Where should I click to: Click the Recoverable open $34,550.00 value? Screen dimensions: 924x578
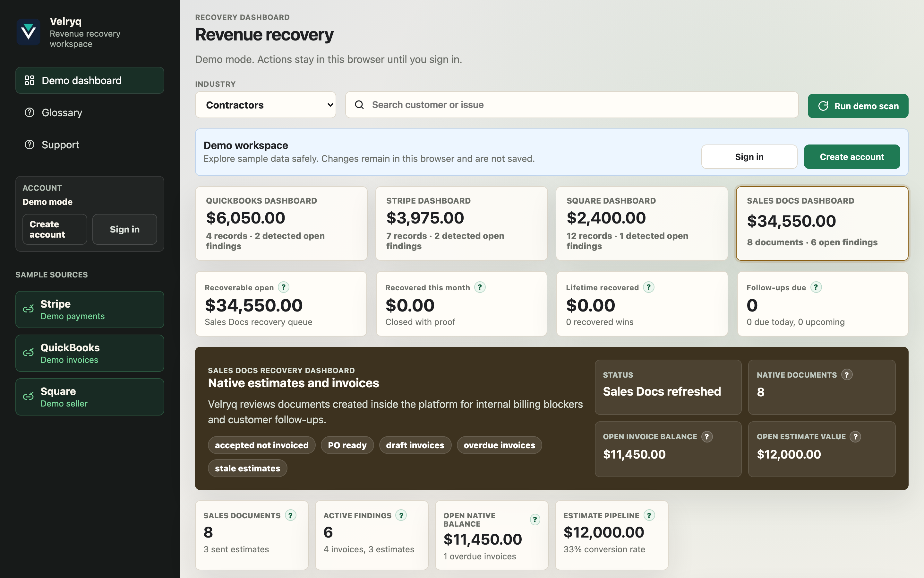pyautogui.click(x=253, y=305)
